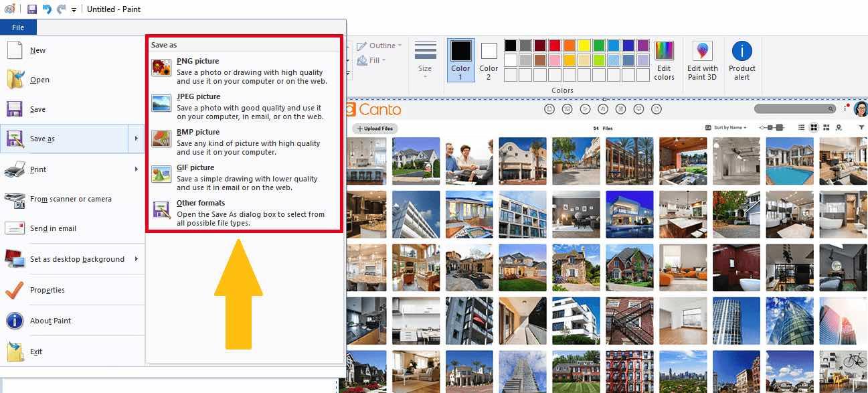Open the File tab
Image resolution: width=868 pixels, height=393 pixels.
tap(18, 27)
